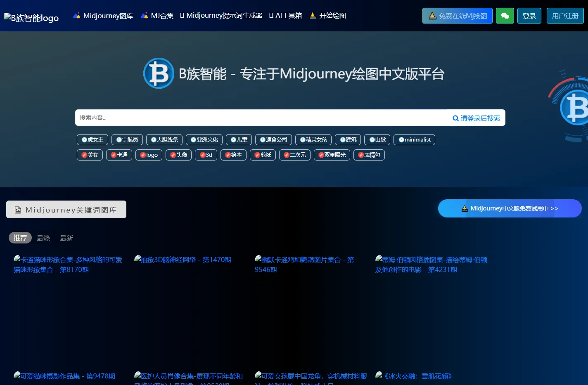Open the MJ合集 menu item
This screenshot has width=588, height=385.
(157, 16)
